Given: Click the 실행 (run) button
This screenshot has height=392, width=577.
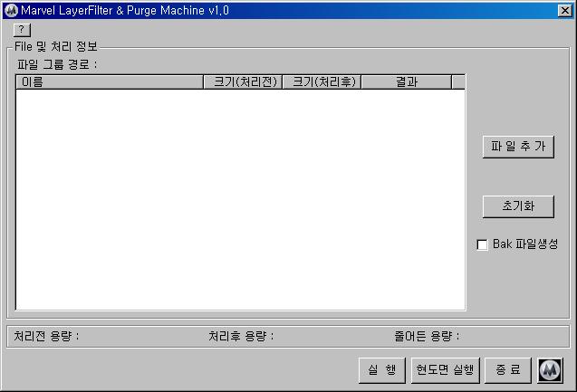Looking at the screenshot, I should (382, 370).
